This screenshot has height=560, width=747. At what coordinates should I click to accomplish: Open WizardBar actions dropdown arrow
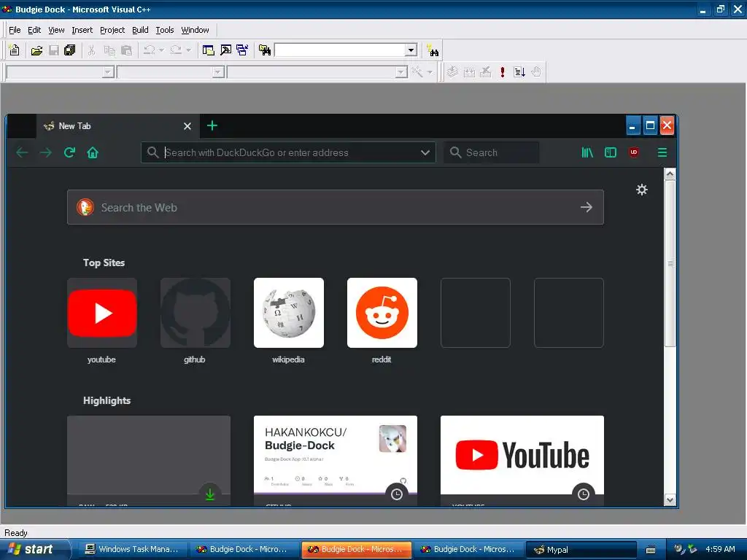pyautogui.click(x=430, y=72)
